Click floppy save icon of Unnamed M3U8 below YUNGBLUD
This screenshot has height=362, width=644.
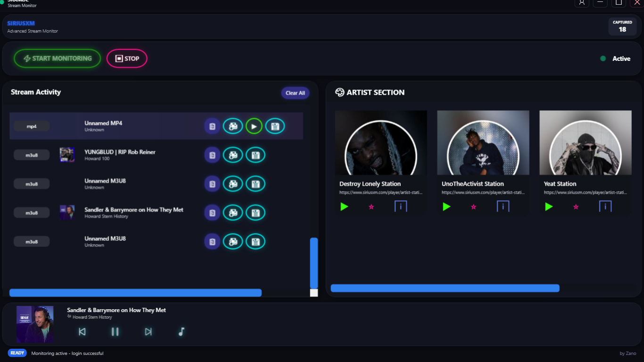coord(256,184)
